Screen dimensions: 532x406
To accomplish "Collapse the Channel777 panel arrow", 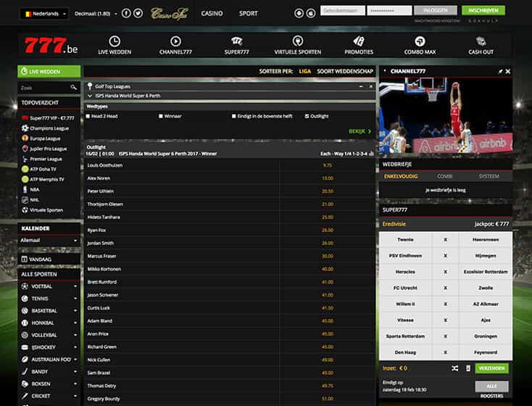I will tap(385, 71).
